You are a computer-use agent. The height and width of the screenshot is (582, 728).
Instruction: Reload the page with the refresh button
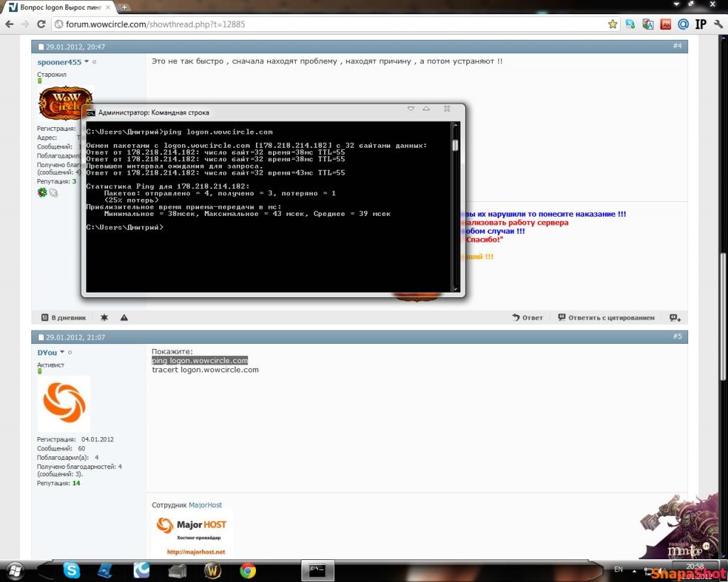42,24
